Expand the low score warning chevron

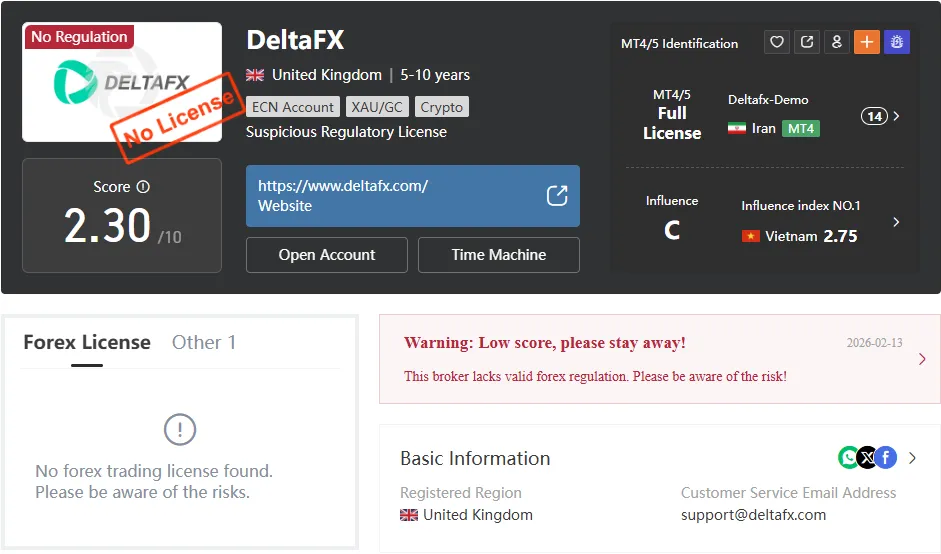922,359
